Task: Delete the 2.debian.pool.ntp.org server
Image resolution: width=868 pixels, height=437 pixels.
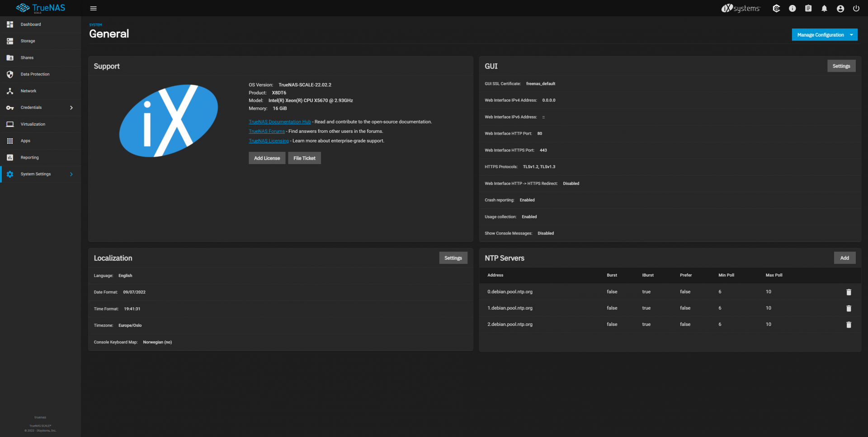Action: [849, 324]
